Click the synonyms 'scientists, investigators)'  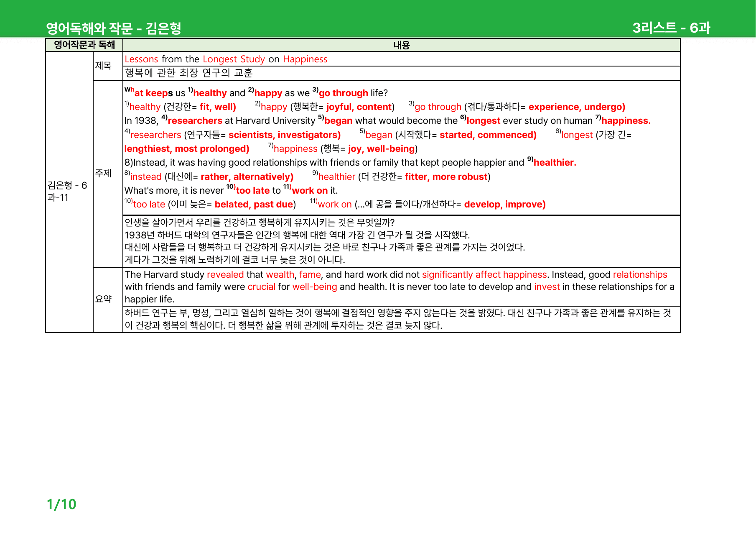click(x=285, y=135)
